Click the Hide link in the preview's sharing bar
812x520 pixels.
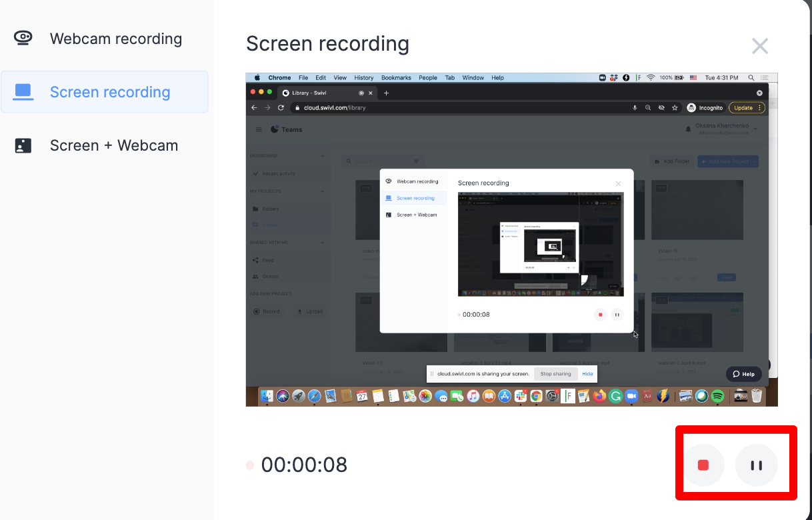587,374
